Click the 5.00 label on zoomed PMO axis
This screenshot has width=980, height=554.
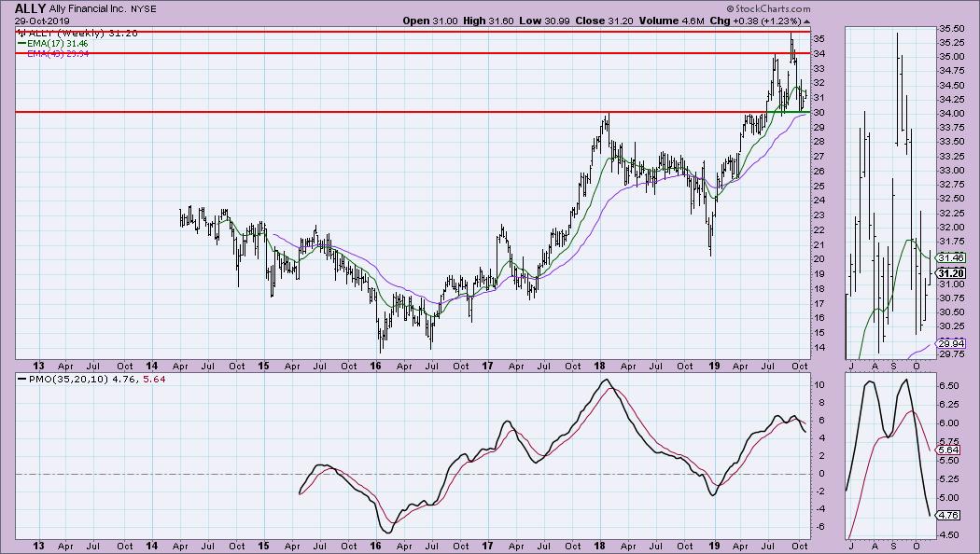pyautogui.click(x=949, y=498)
